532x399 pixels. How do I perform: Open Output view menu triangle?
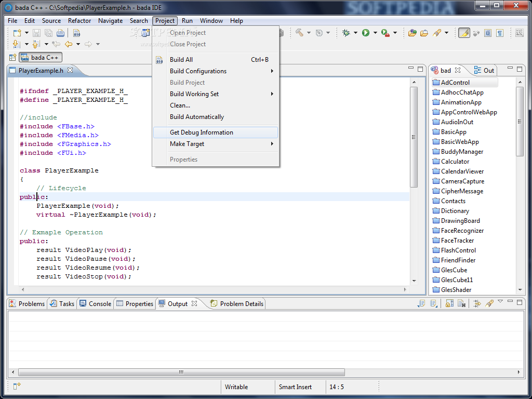tap(500, 301)
